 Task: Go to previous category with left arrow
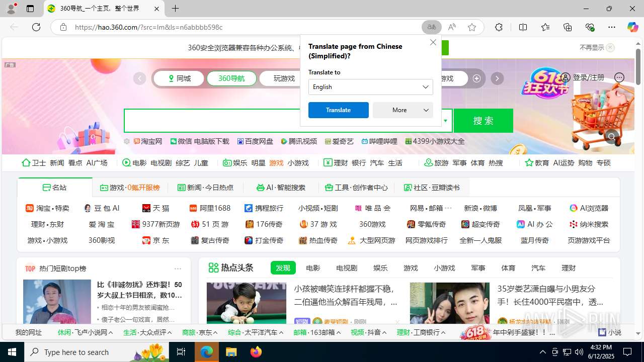click(x=139, y=78)
